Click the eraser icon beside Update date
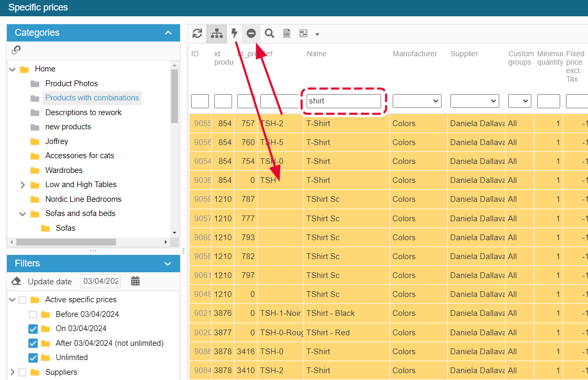The height and width of the screenshot is (380, 588). coord(16,281)
